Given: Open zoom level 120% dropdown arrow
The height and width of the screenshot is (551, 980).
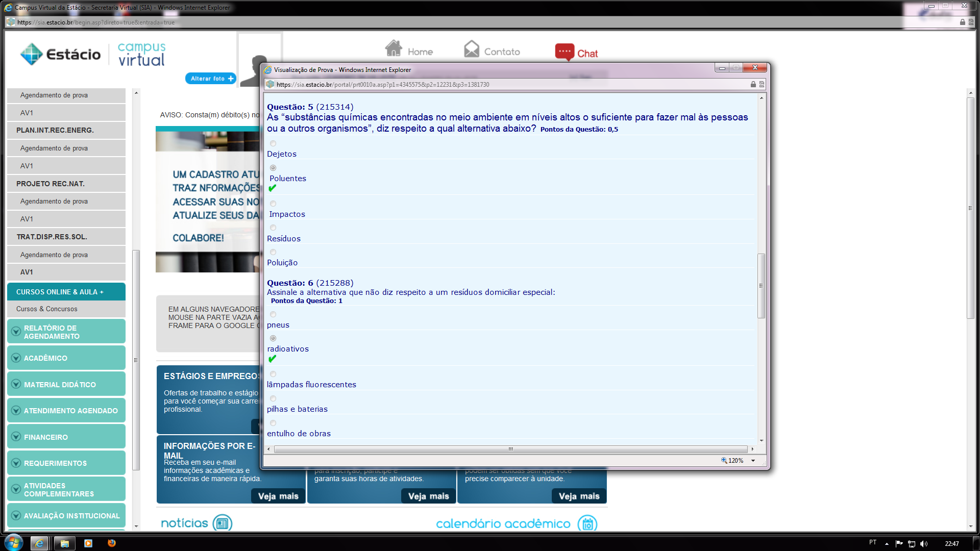Looking at the screenshot, I should (753, 461).
